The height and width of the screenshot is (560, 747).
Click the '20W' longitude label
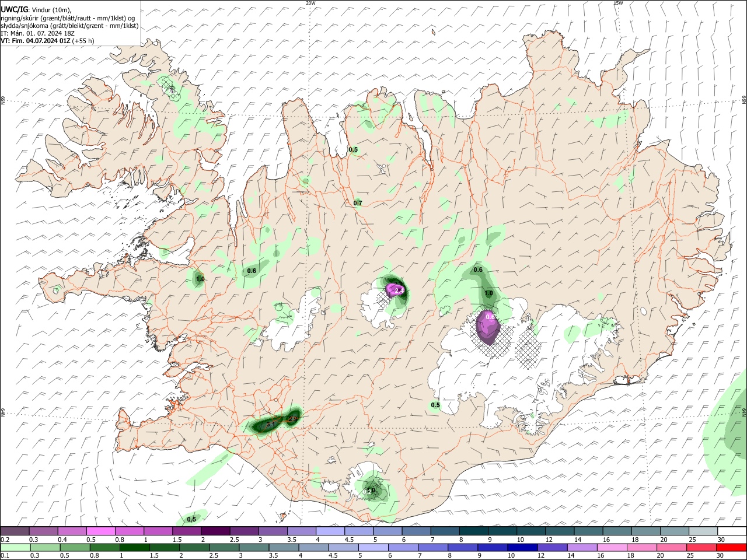(x=310, y=3)
